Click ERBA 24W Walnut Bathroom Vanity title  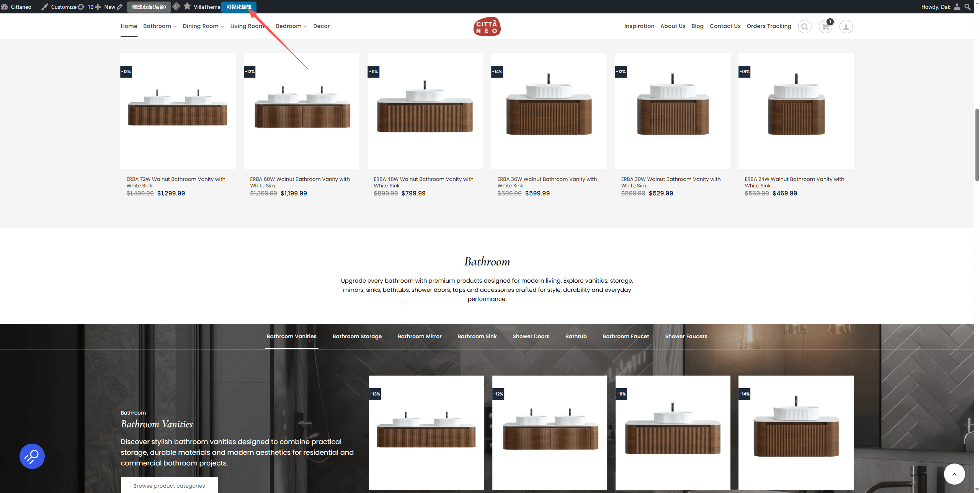[x=794, y=182]
